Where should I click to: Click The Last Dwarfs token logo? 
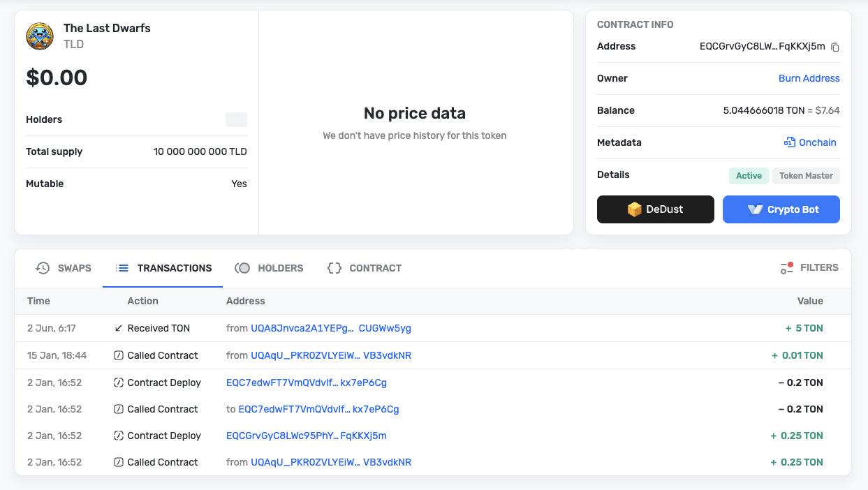[40, 36]
